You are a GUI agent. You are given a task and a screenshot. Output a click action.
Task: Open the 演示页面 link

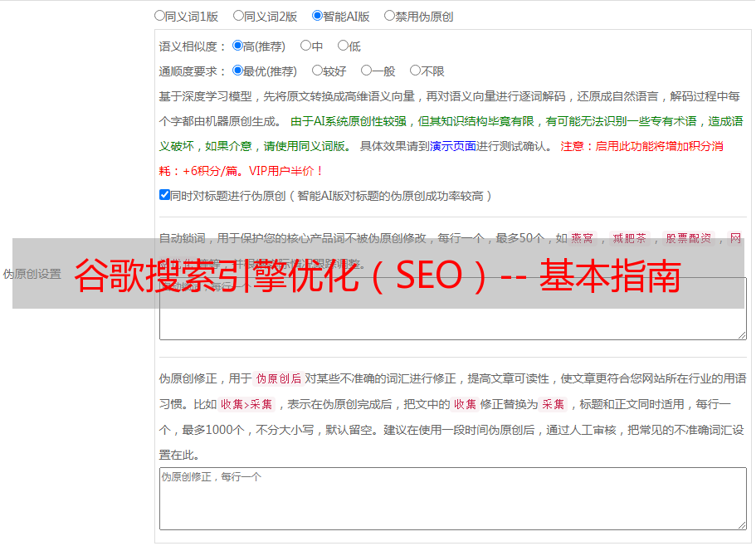pos(453,146)
